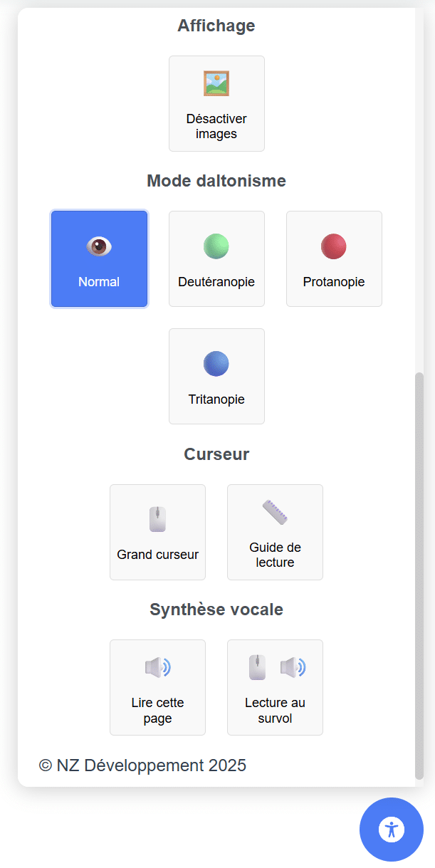Viewport: 435px width, 868px height.
Task: Click the red sphere Protanopie icon
Action: 334,246
